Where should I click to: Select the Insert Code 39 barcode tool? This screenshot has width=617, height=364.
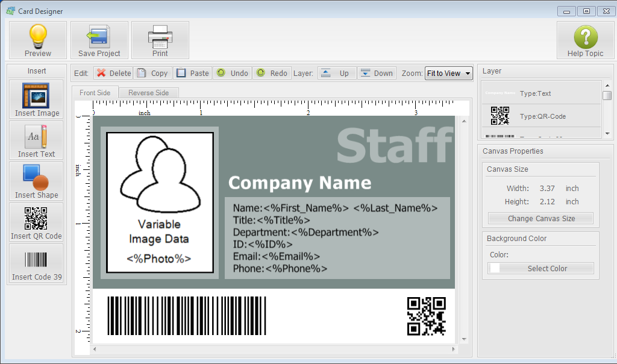36,264
